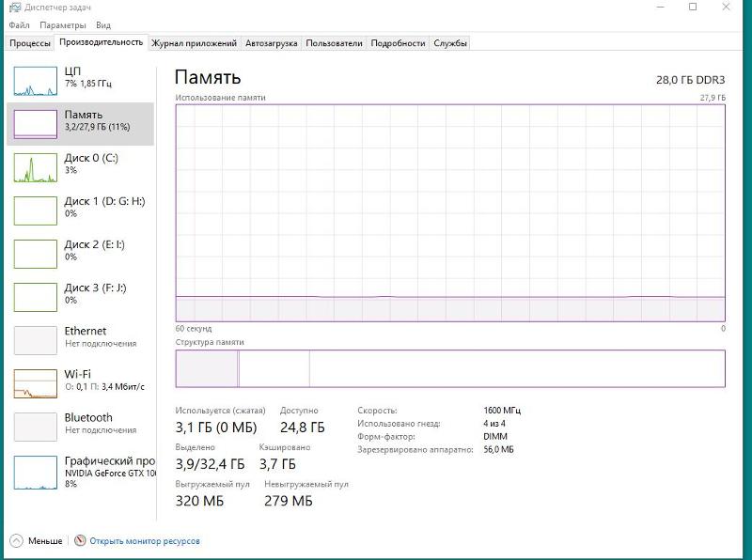Click the Графический процессор graph thumbnail
The image size is (752, 560).
(x=36, y=473)
